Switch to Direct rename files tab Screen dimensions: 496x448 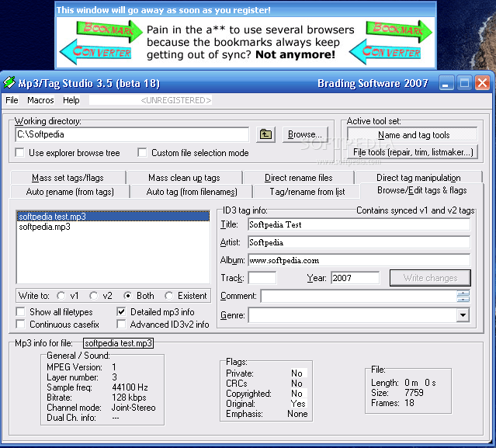(299, 178)
